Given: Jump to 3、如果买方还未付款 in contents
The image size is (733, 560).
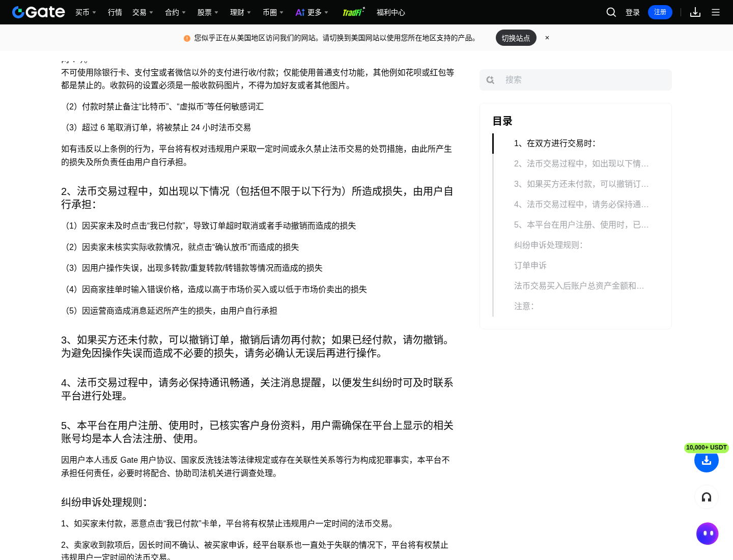Looking at the screenshot, I should [x=581, y=184].
